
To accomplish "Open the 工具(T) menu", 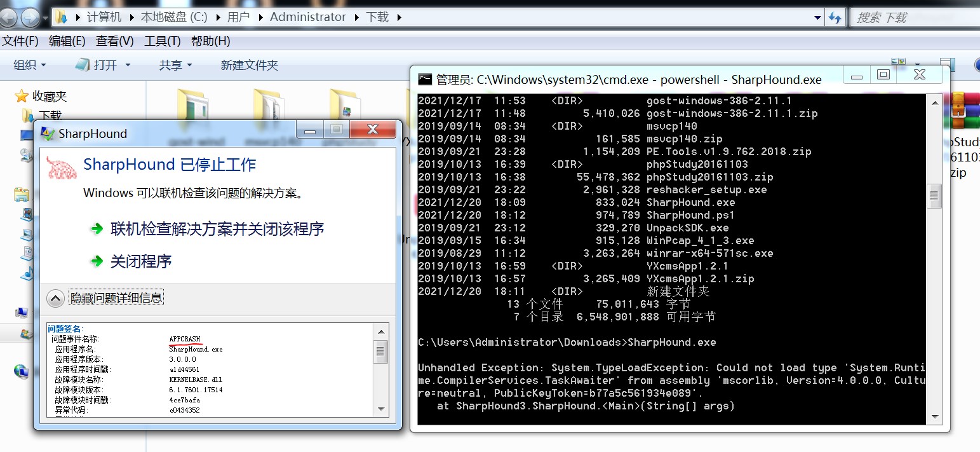I will pyautogui.click(x=163, y=41).
